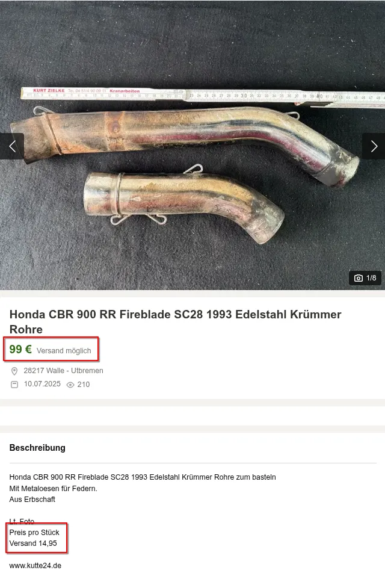Click the 'Preis pro Stück' line
The image size is (385, 588).
coord(34,533)
